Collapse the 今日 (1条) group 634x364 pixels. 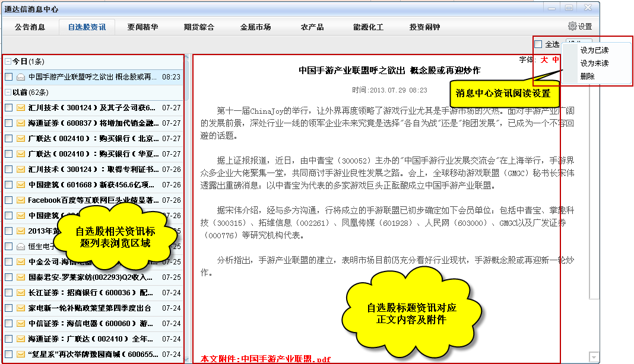pyautogui.click(x=8, y=62)
